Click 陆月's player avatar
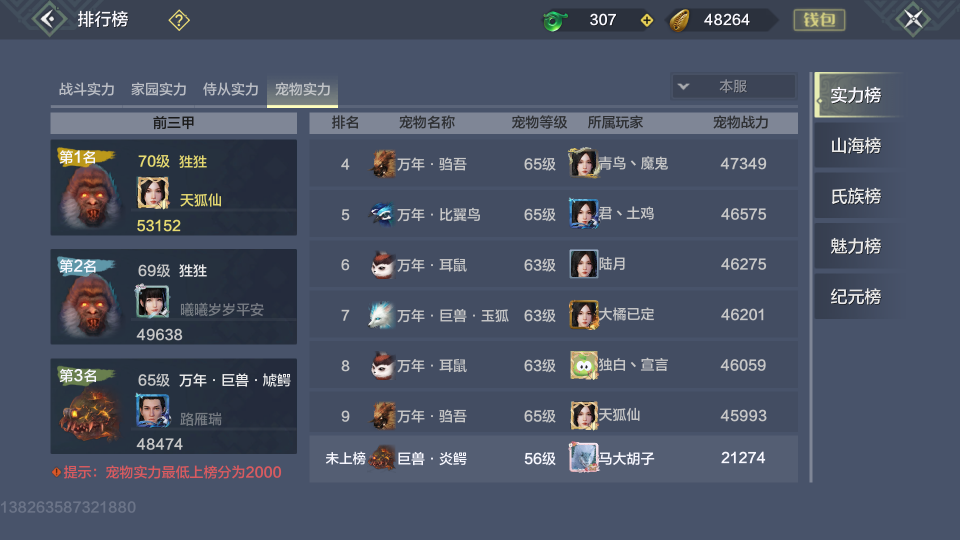The height and width of the screenshot is (540, 960). pyautogui.click(x=583, y=264)
